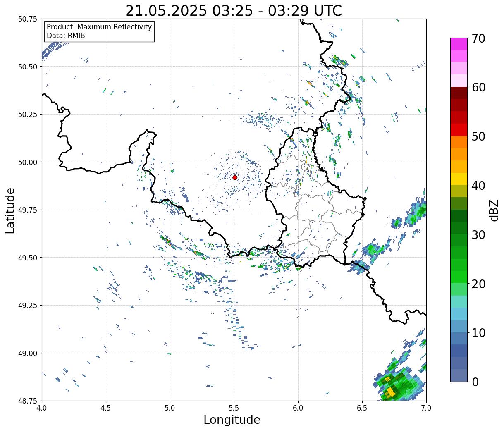Click the 'Latitude' axis label
Screen dimensions: 504x430
(x=10, y=210)
